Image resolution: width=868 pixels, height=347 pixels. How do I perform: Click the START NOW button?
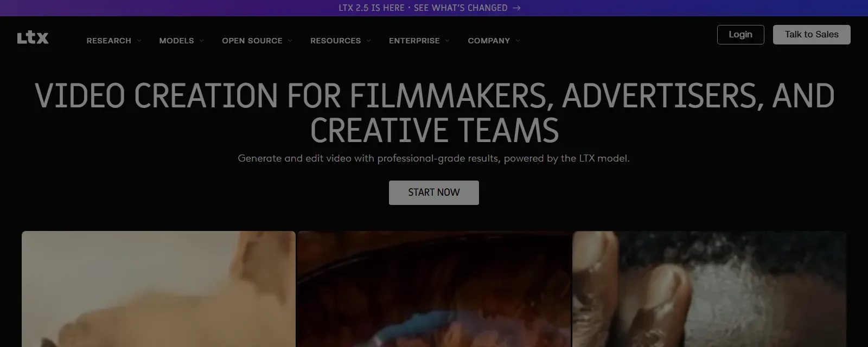pyautogui.click(x=434, y=192)
